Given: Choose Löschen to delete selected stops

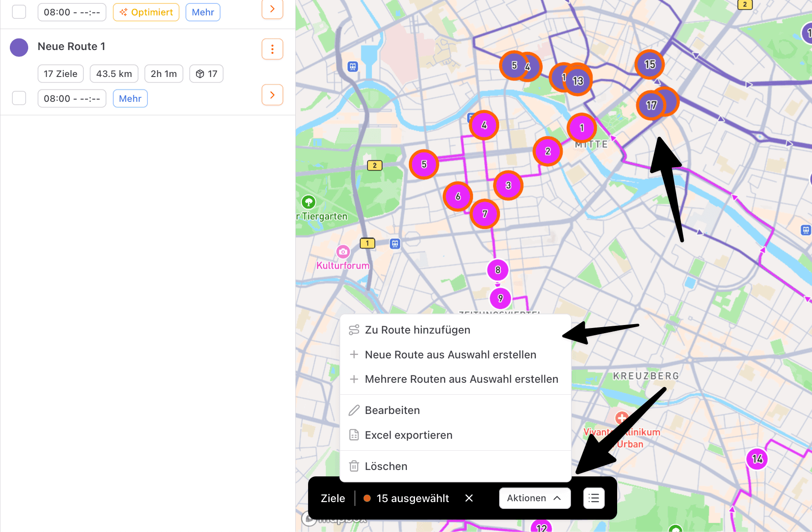Looking at the screenshot, I should click(385, 466).
